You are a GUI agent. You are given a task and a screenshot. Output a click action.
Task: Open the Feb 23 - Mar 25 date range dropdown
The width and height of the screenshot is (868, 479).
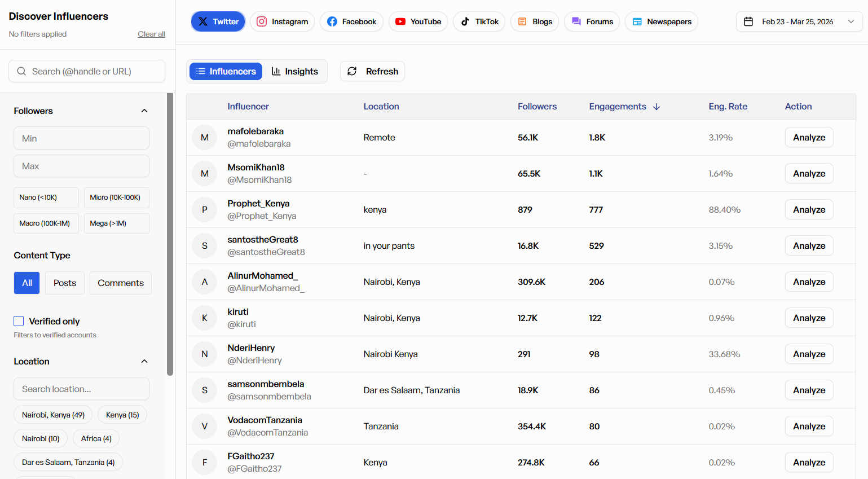pyautogui.click(x=799, y=21)
